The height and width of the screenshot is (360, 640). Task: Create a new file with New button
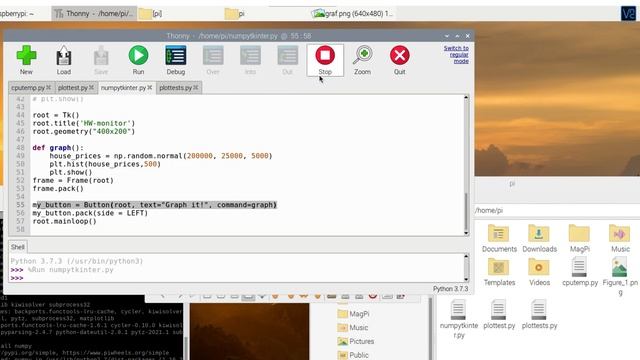pyautogui.click(x=26, y=60)
